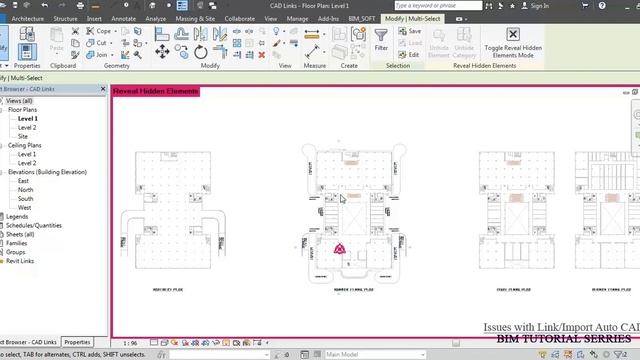
Task: Click the Filter funnel icon
Action: 381,36
